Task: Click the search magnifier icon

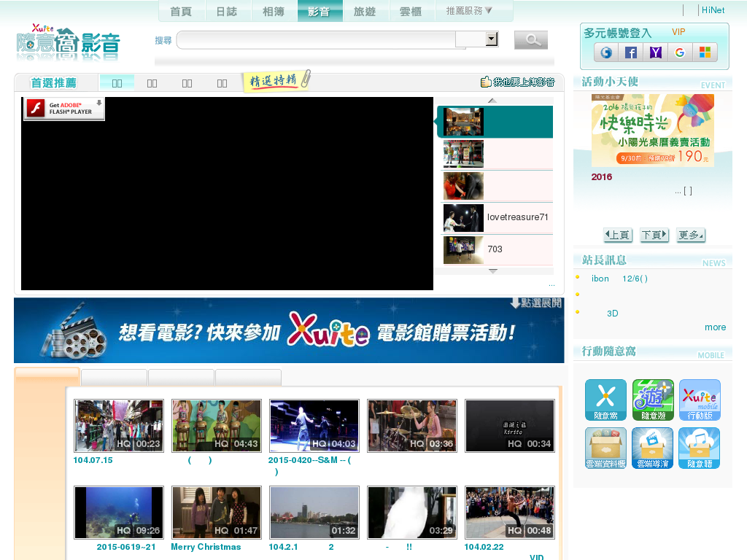Action: 530,39
